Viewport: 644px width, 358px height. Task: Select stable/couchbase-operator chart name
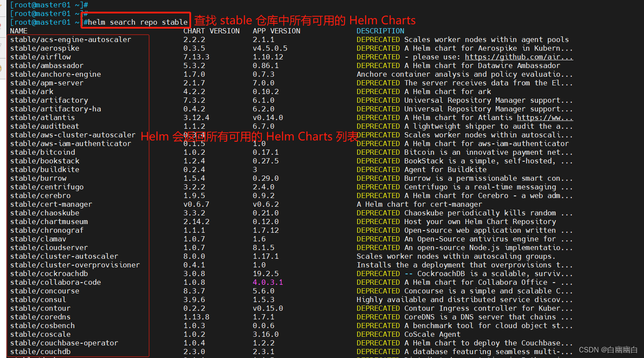click(64, 343)
